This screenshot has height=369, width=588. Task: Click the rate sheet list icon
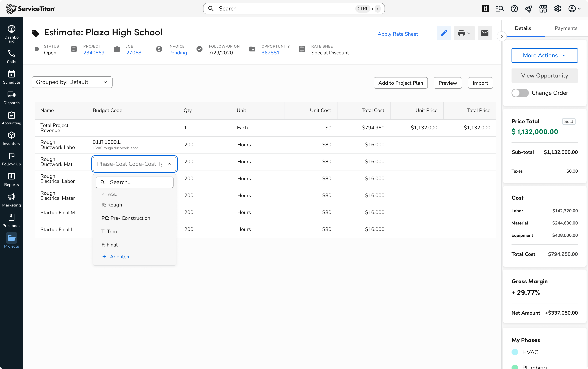[302, 49]
